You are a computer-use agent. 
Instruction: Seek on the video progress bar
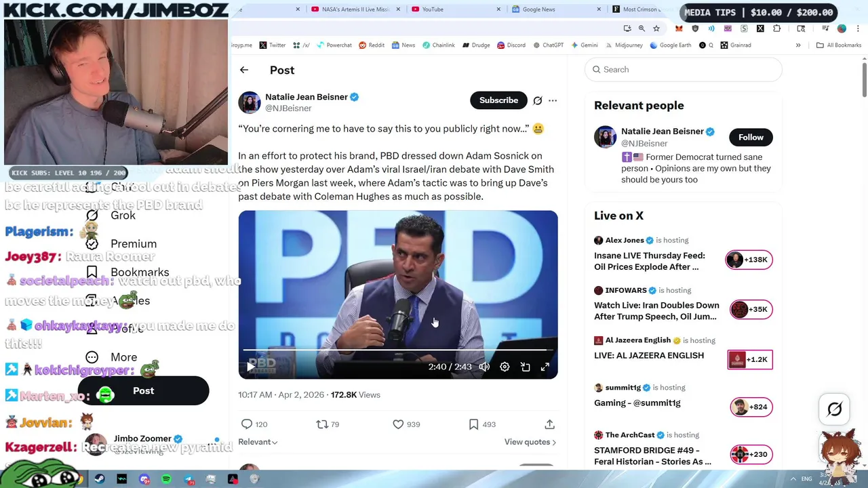pos(397,350)
